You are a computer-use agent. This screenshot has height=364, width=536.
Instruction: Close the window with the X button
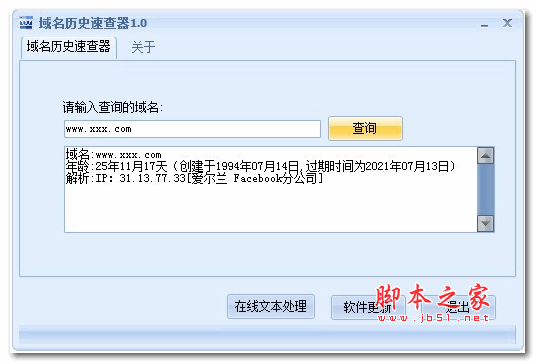tap(507, 23)
